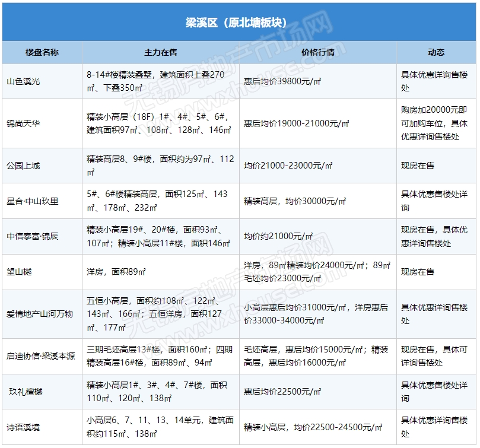480x448 pixels.
Task: Click the 洋房，面积89㎡ main sale cell
Action: pos(116,272)
